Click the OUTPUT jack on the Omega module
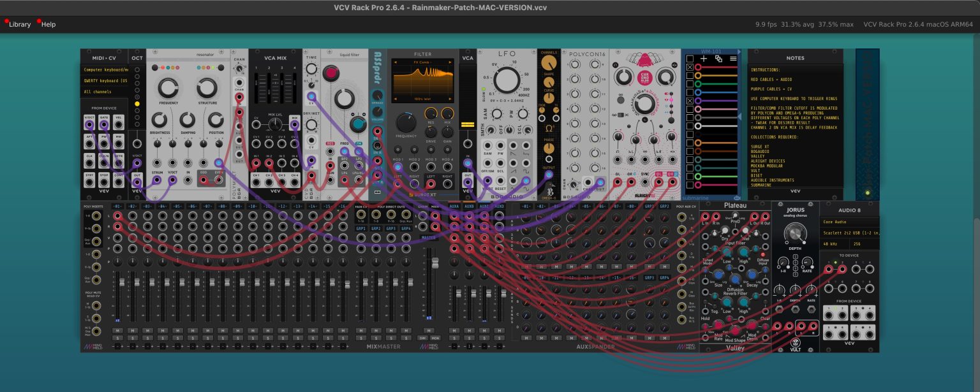The width and height of the screenshot is (980, 392). pos(547,174)
